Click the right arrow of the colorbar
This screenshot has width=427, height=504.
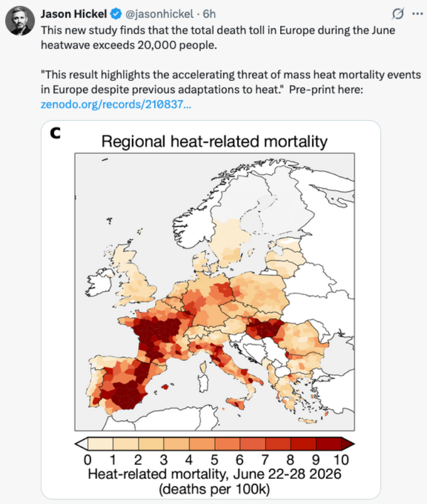(348, 444)
